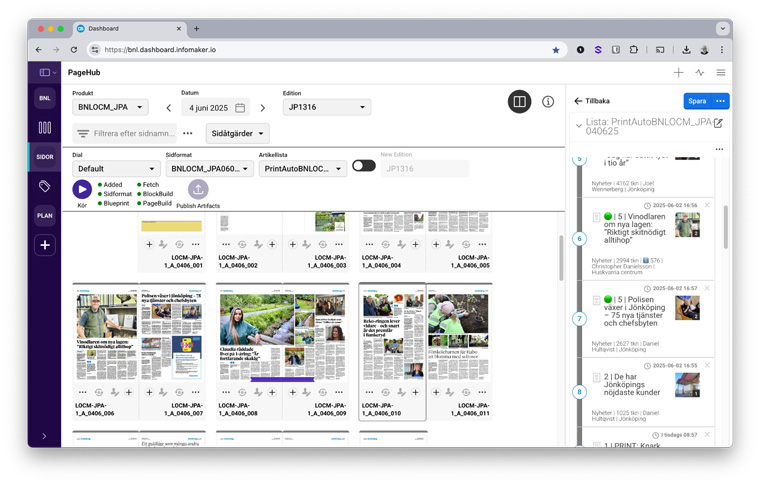Open filter more options ellipsis
Viewport: 760px width, 484px height.
click(x=188, y=133)
